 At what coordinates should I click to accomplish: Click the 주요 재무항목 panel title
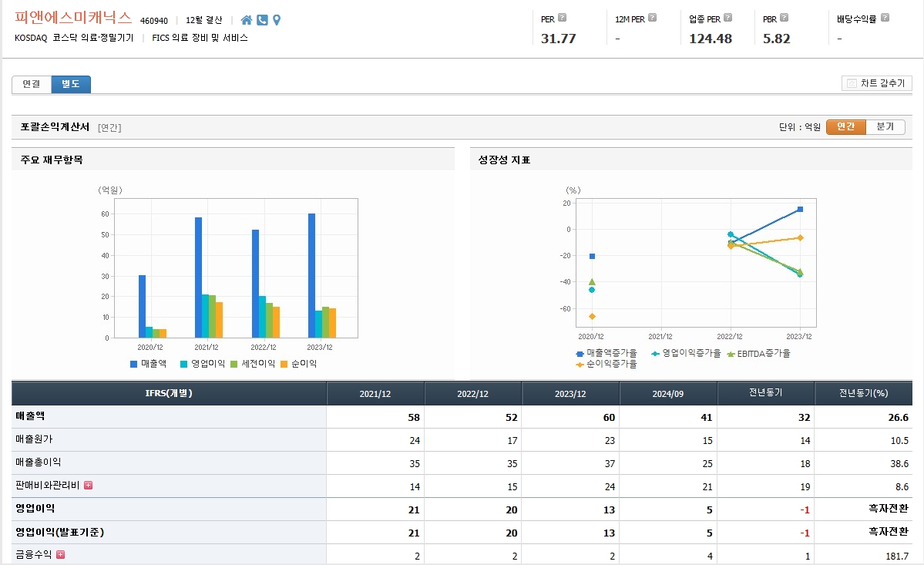[52, 160]
